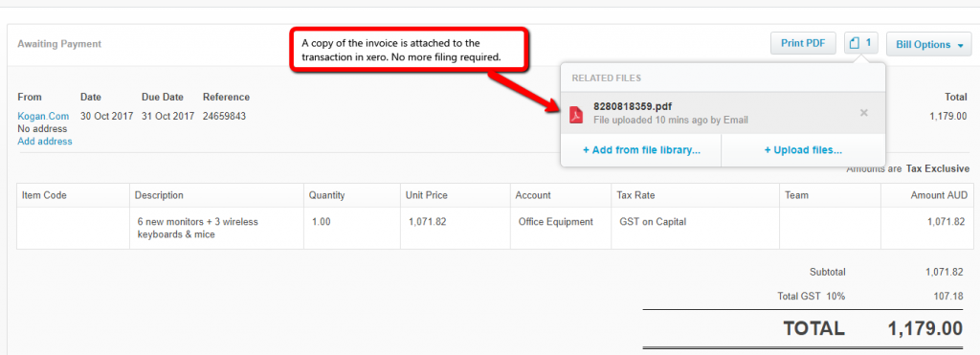Expand the Bill Options dropdown
This screenshot has width=980, height=355.
click(928, 44)
